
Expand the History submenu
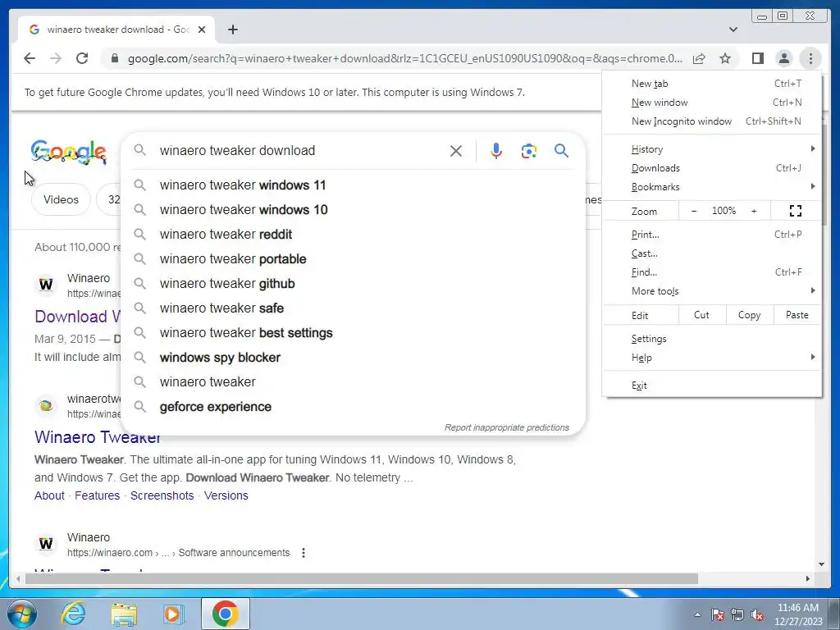pyautogui.click(x=712, y=149)
